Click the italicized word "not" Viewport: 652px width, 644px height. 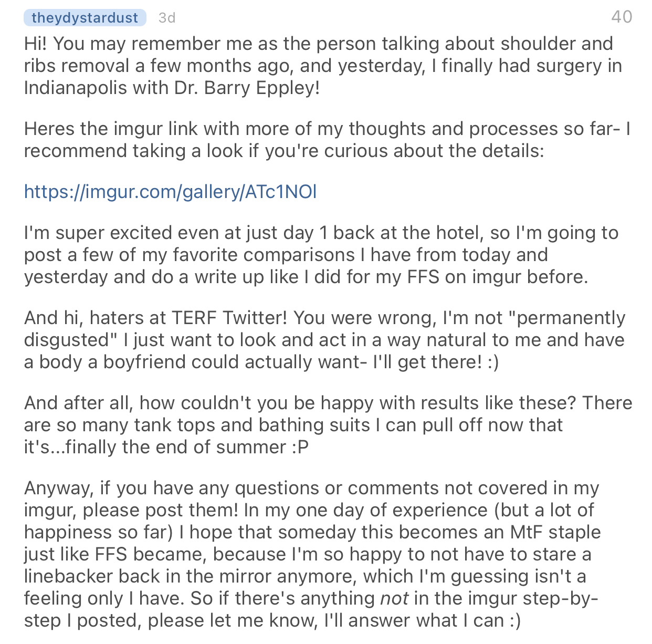pyautogui.click(x=394, y=598)
